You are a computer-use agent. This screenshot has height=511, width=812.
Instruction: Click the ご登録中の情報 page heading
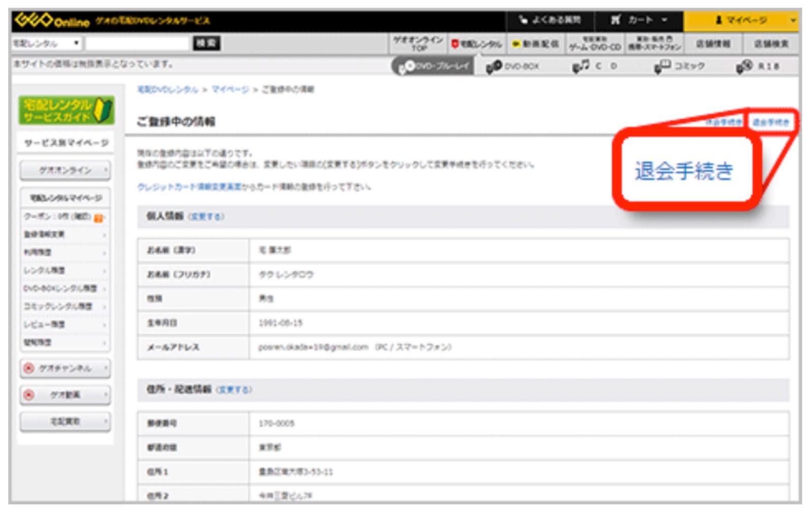click(176, 121)
